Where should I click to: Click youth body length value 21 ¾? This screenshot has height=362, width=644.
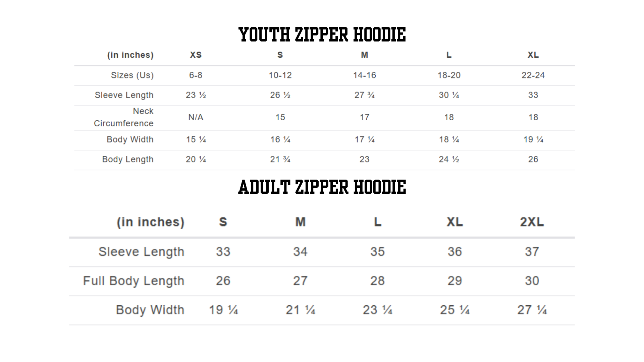pyautogui.click(x=280, y=159)
